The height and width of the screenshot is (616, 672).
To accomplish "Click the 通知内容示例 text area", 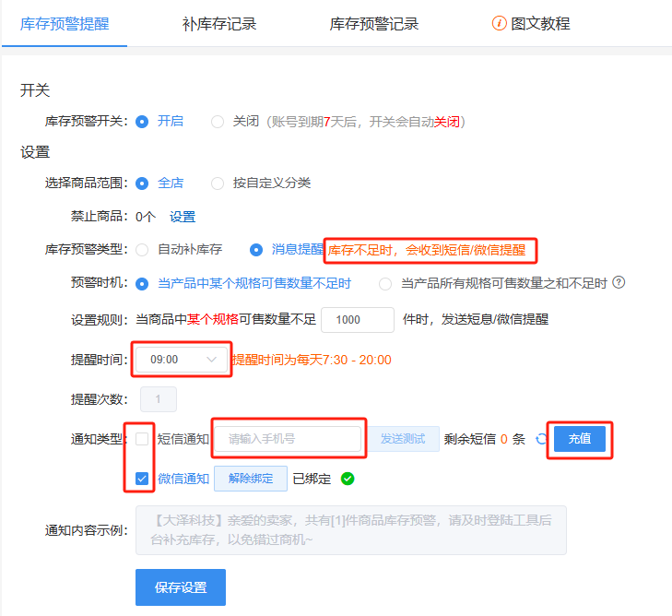I will point(351,530).
